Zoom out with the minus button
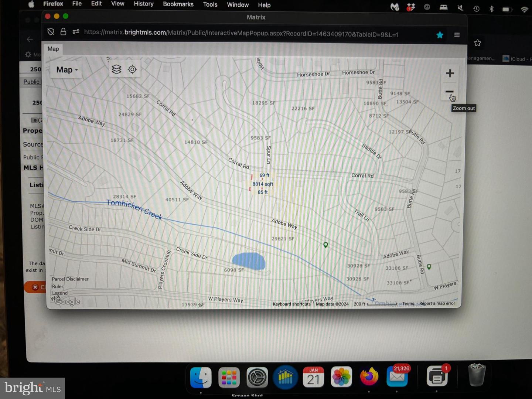Viewport: 532px width, 399px height. [x=450, y=92]
